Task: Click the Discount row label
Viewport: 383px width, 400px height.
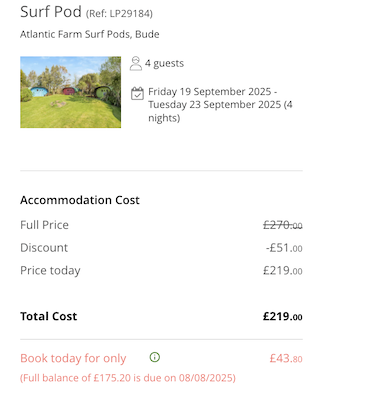Action: [44, 248]
